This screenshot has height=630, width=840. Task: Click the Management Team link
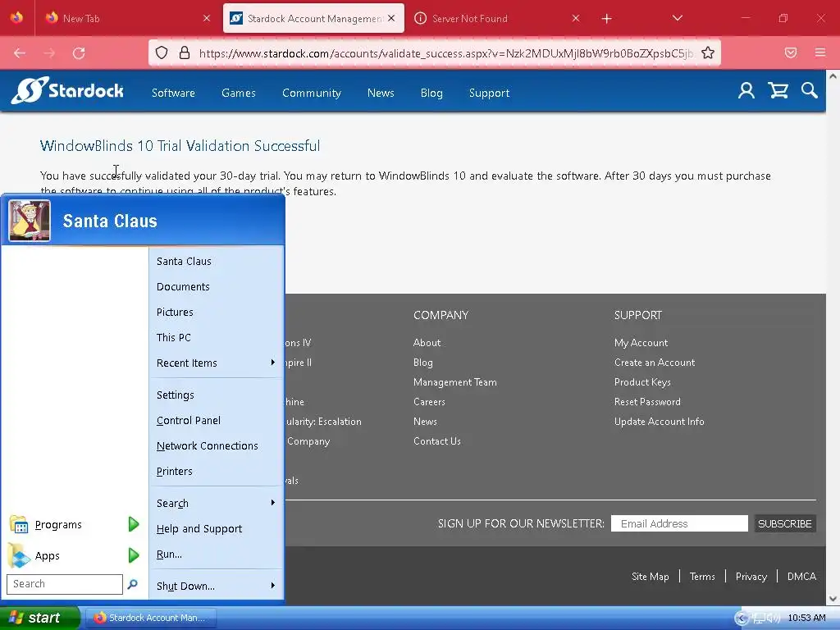(x=454, y=382)
